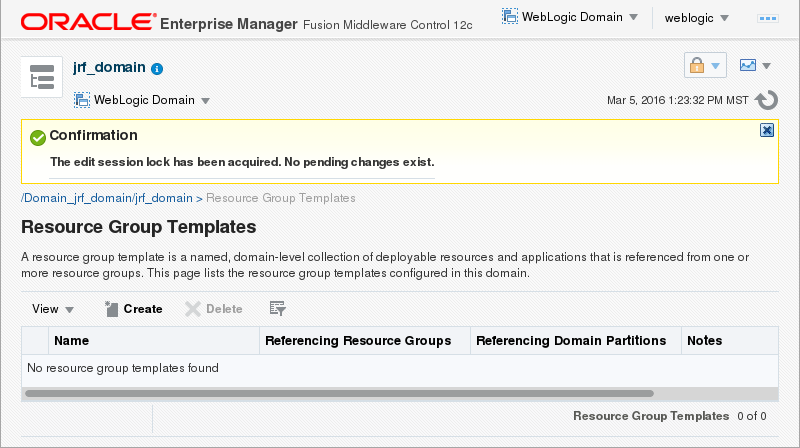Click the refresh page icon
The image size is (800, 448).
[x=767, y=100]
